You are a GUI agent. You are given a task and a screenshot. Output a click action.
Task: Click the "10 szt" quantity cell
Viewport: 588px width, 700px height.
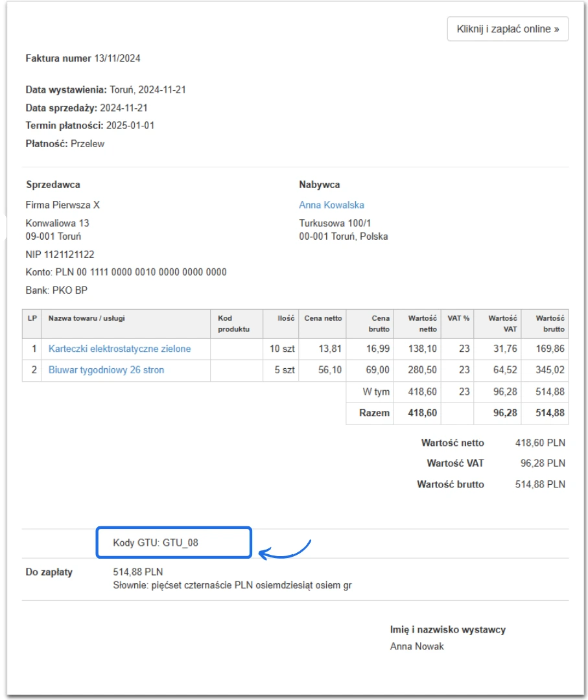[x=282, y=349]
